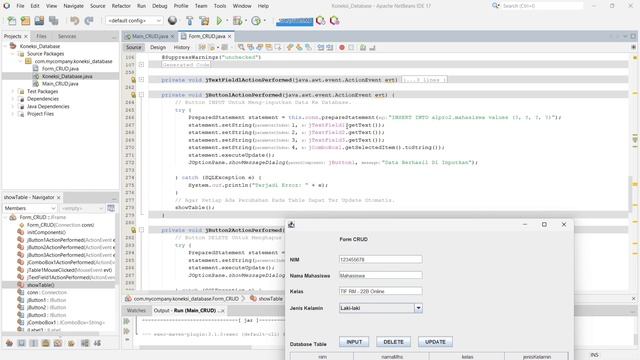Switch to the Main_CRUD.java editor tab
The width and height of the screenshot is (640, 360).
pyautogui.click(x=150, y=36)
